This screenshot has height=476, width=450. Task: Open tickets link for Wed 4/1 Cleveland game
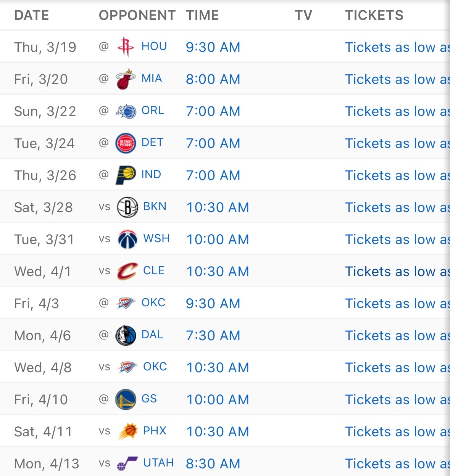click(x=397, y=272)
